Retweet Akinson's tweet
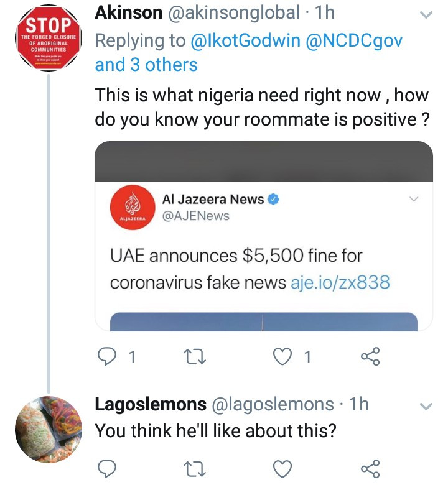Viewport: 448px width, 485px height. (x=194, y=357)
